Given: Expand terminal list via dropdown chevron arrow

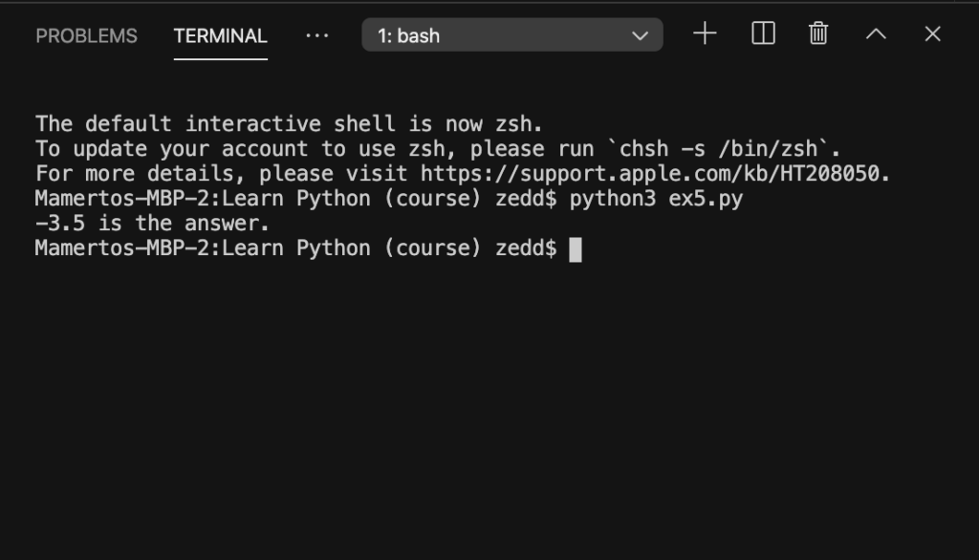Looking at the screenshot, I should 640,35.
